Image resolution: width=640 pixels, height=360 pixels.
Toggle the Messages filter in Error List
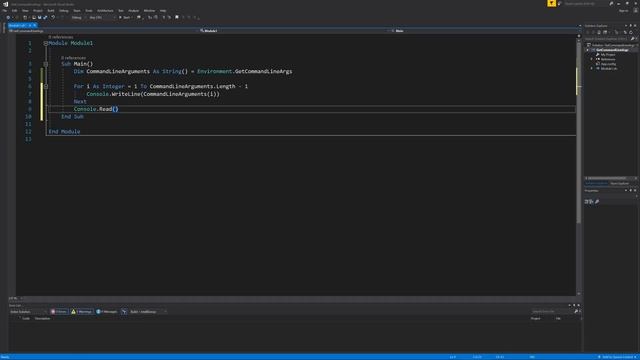click(x=107, y=312)
